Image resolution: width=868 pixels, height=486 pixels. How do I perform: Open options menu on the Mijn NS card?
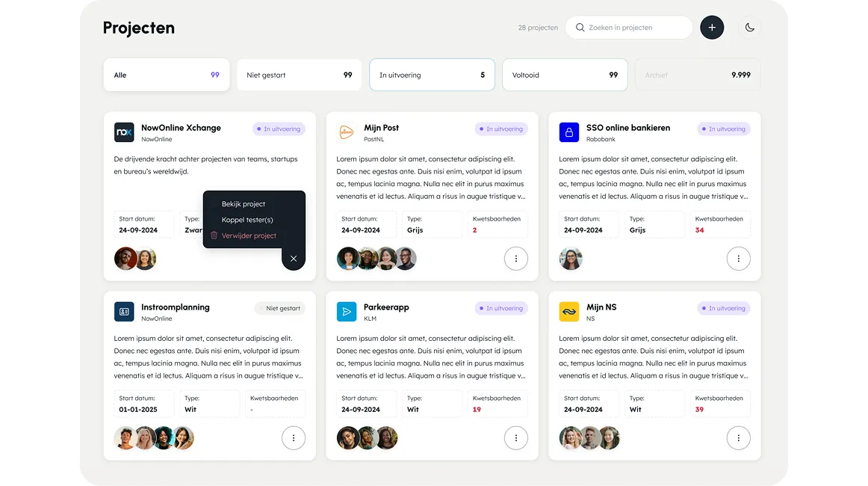pyautogui.click(x=739, y=438)
